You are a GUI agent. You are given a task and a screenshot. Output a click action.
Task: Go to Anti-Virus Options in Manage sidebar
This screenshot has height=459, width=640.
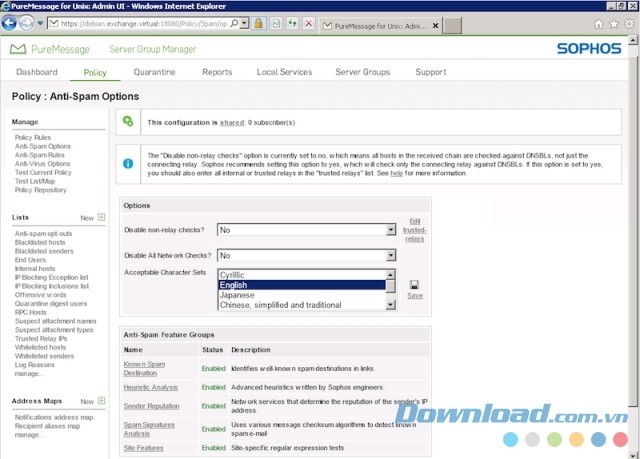click(42, 164)
